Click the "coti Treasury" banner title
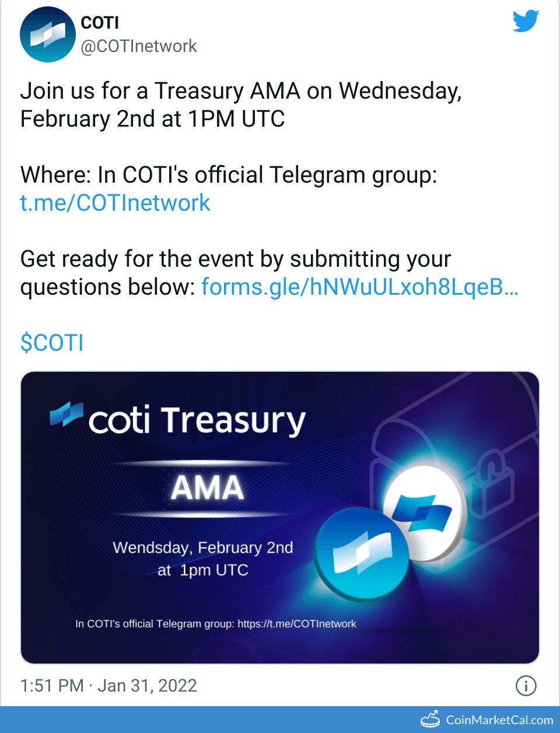 pos(197,420)
